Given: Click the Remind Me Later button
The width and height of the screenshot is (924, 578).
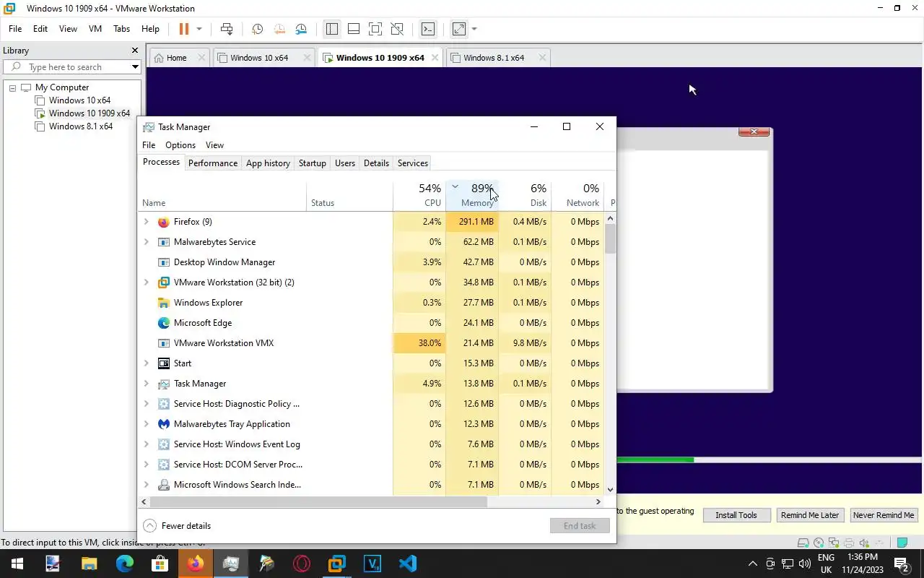Looking at the screenshot, I should click(810, 515).
